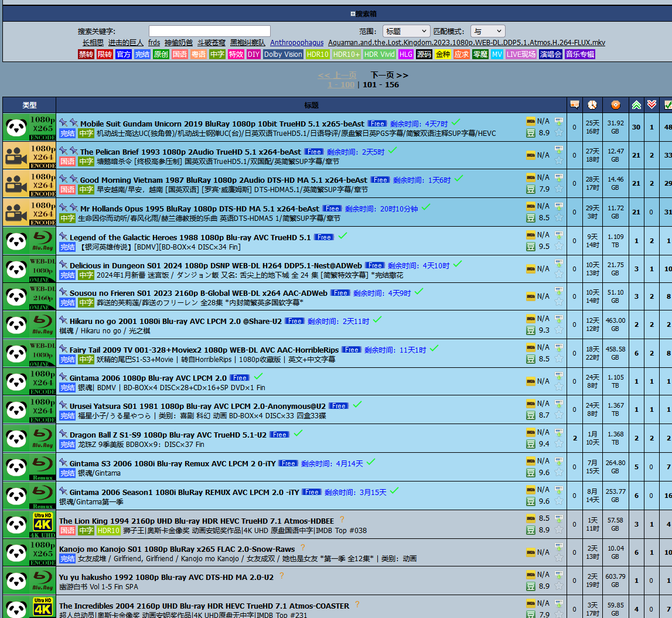The image size is (672, 618).
Task: Open Gintama 2006 Season1 1080i REMUX torrent
Action: point(185,493)
